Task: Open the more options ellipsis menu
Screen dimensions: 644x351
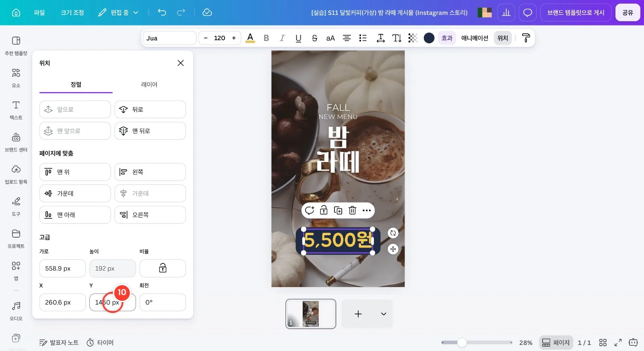Action: [367, 210]
